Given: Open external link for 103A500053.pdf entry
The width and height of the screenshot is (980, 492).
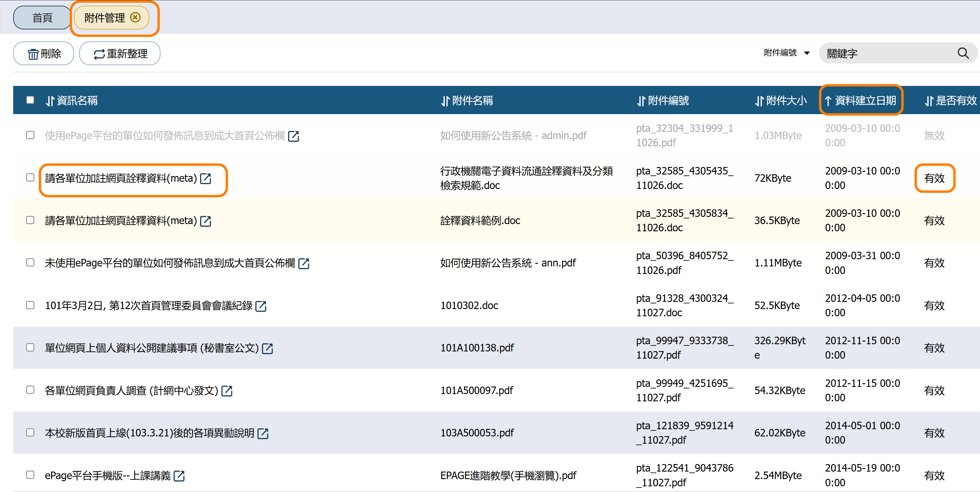Looking at the screenshot, I should coord(263,433).
